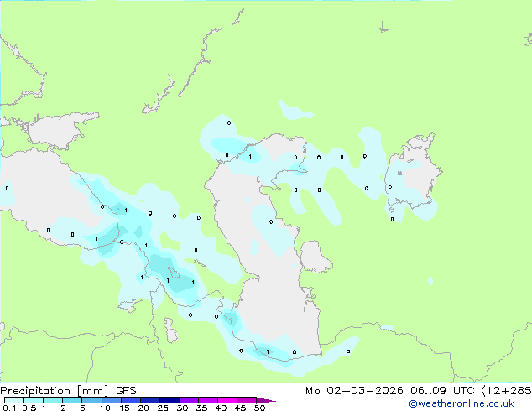This screenshot has height=411, width=532.
Task: Click the above-50 mm arrow tip
Action: (x=266, y=400)
